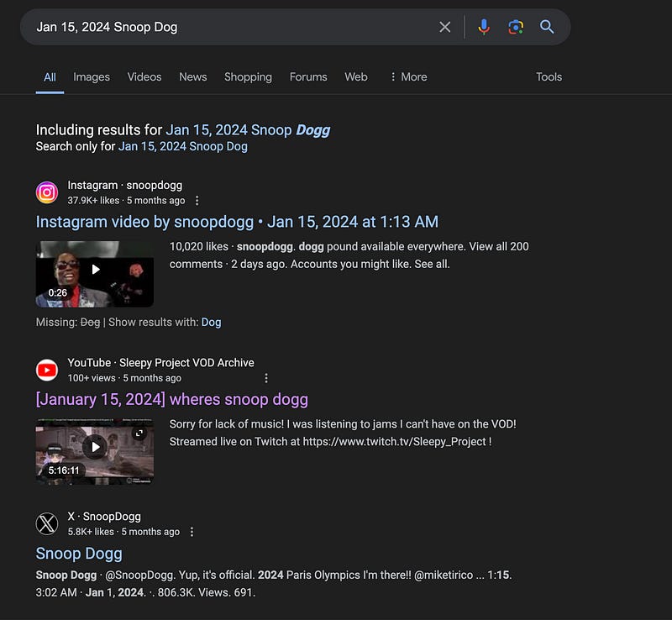Screen dimensions: 672x620
Task: Open options menu for Instagram result
Action: tap(197, 200)
